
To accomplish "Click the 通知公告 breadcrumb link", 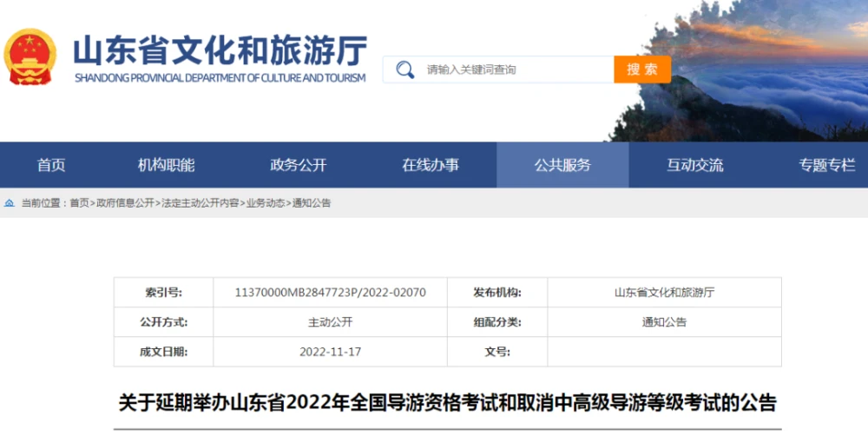I will (x=312, y=203).
